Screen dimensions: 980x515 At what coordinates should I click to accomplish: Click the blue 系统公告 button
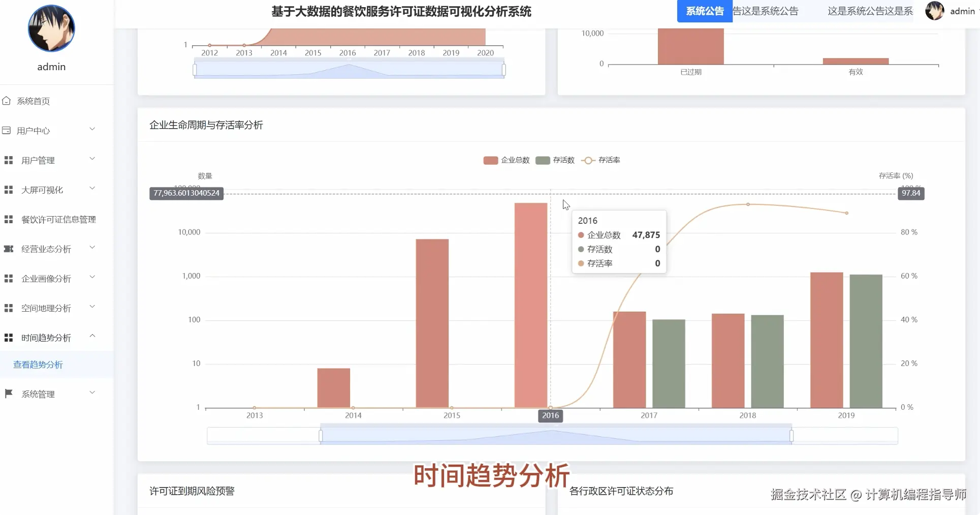pos(705,11)
